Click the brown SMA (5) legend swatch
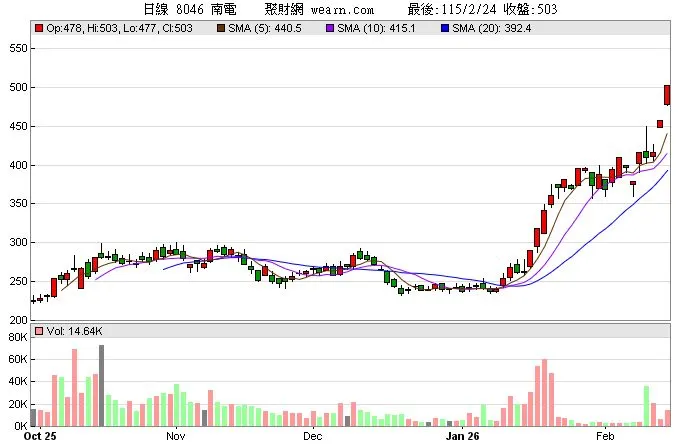 pyautogui.click(x=221, y=28)
